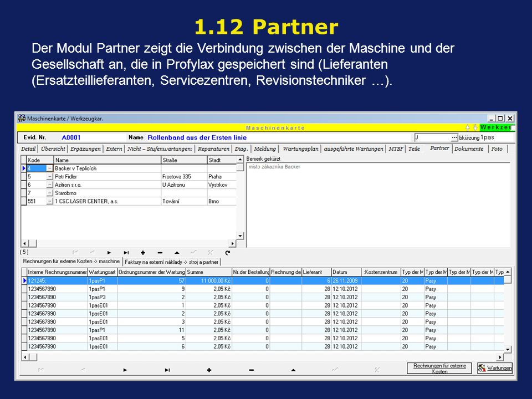Add a new partner with plus icon
Viewport: 532px width, 399px height.
pos(143,253)
